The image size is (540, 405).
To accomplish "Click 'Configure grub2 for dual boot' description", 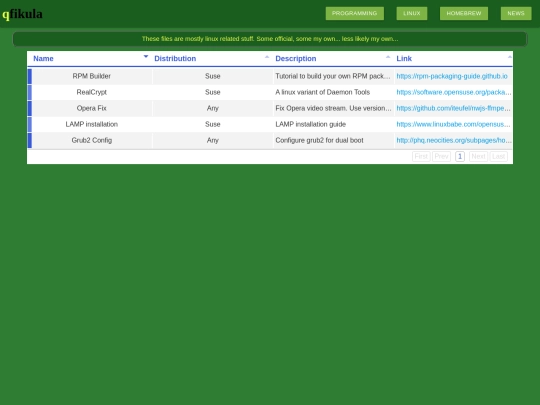I will (333, 140).
